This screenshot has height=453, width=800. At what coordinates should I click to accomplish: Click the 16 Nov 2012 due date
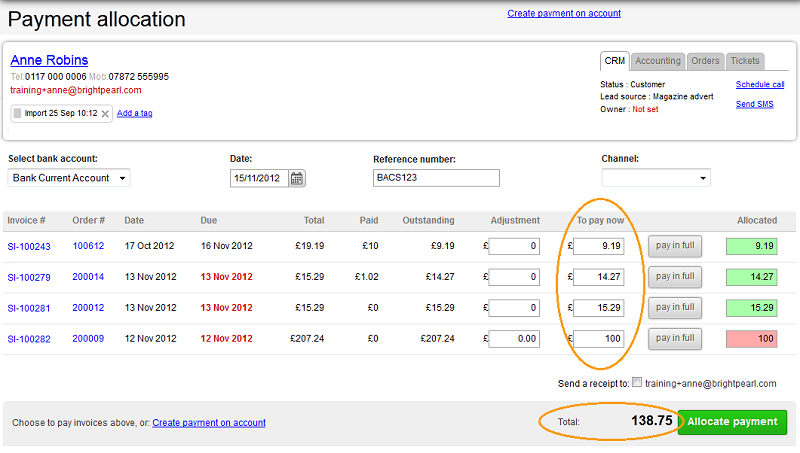point(227,246)
